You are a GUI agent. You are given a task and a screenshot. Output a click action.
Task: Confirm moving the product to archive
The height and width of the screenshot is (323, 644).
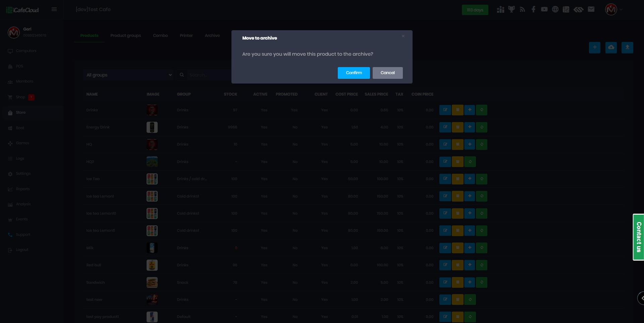click(354, 73)
